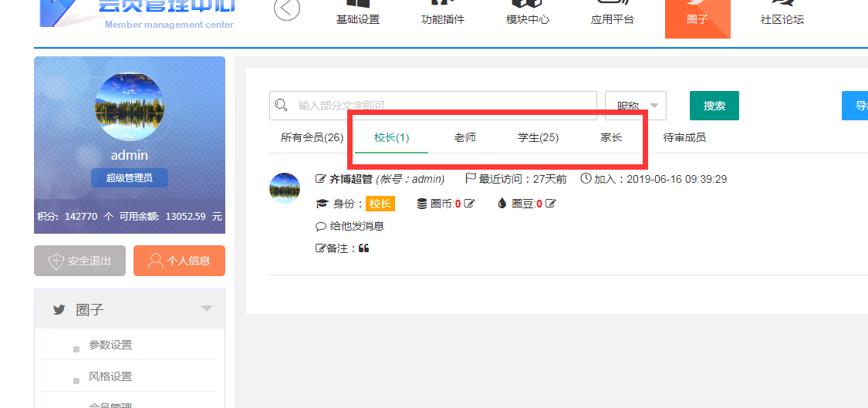
Task: Go to 基础设置 in top navigation
Action: (358, 19)
